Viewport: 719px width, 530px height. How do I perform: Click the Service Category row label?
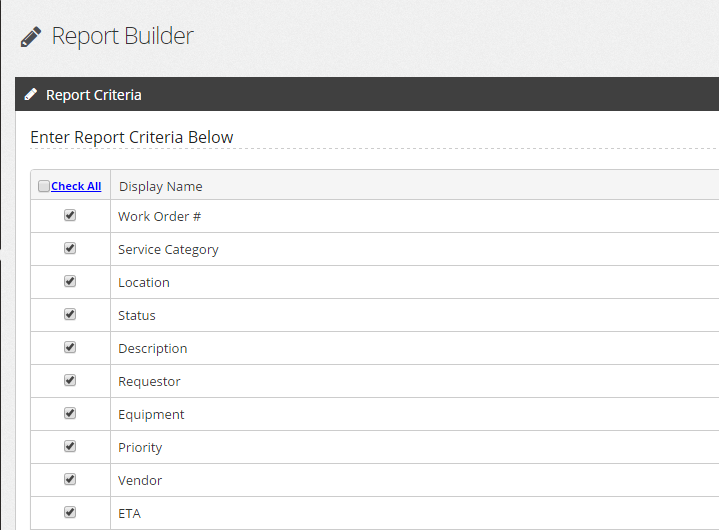168,250
